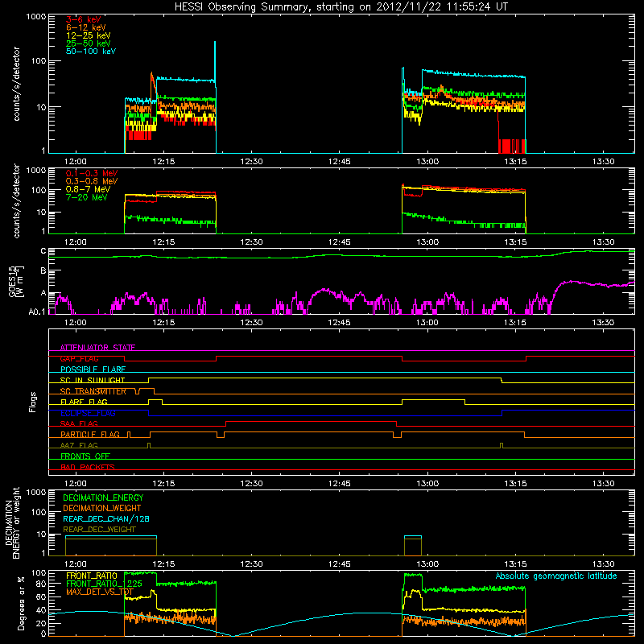Pick the ATTENUATOR_STATE flag label
Screen dimensions: 644x644
97,348
